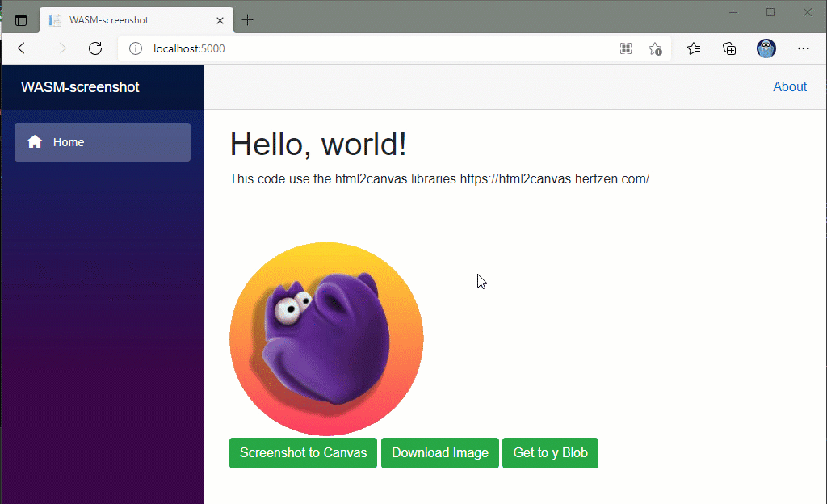The image size is (827, 504).
Task: Click the WASM-screenshot brand title
Action: pos(80,87)
